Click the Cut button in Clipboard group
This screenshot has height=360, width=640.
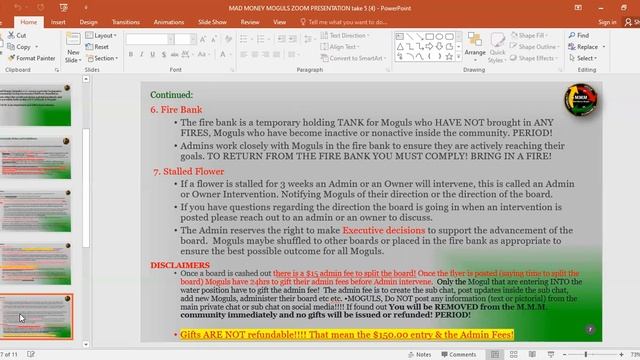click(17, 36)
